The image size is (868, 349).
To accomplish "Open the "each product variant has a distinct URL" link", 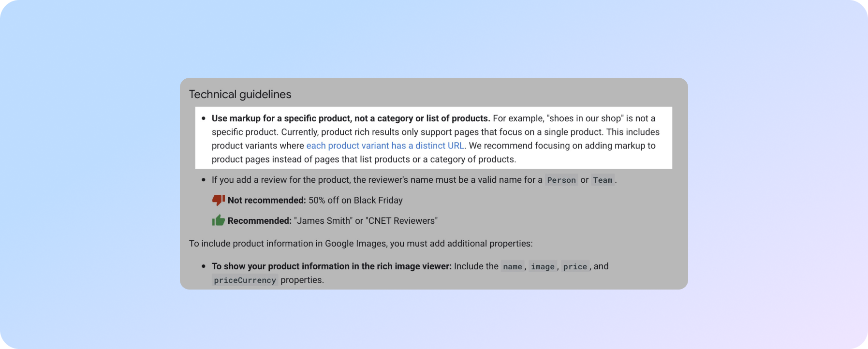I will tap(385, 145).
